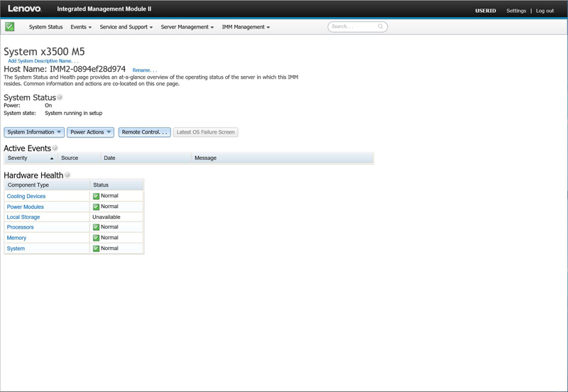Open System hardware health details
The height and width of the screenshot is (392, 568).
pos(16,249)
